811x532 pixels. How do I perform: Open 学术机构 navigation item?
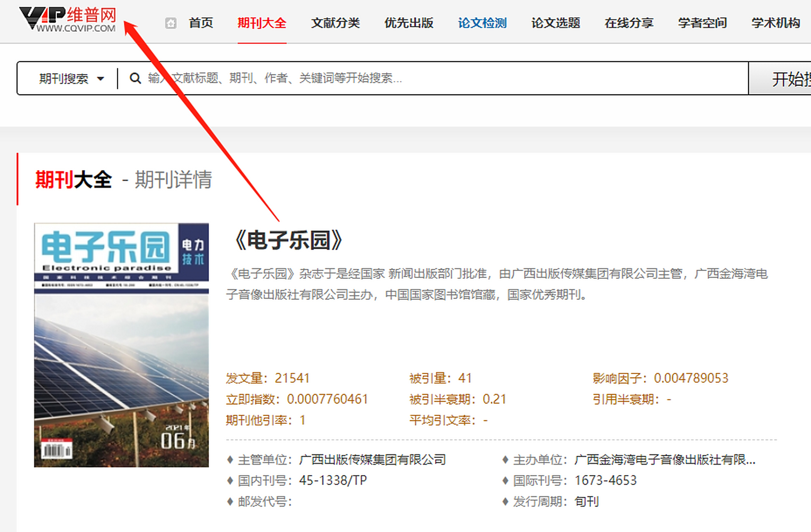[x=776, y=23]
